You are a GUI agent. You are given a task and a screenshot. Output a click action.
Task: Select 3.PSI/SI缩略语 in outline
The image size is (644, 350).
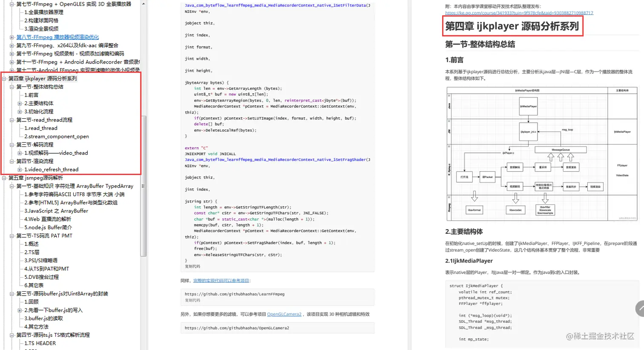41,261
